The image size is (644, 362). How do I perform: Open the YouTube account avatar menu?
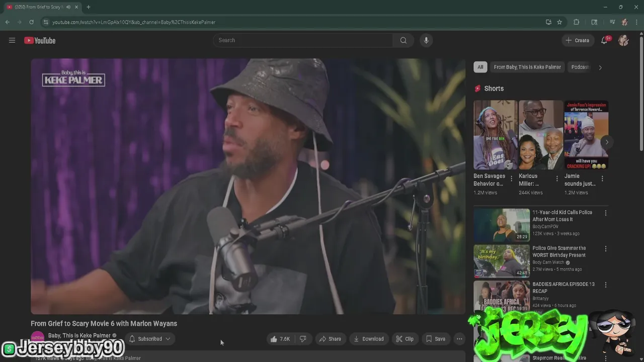[623, 40]
